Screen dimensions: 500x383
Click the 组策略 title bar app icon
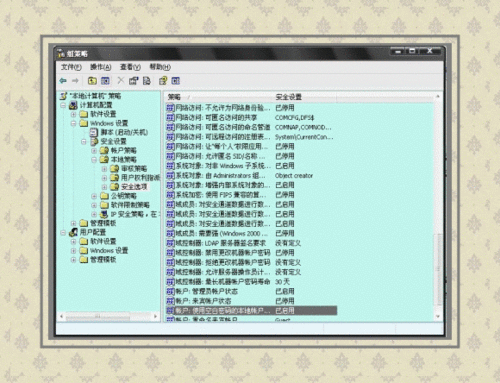coord(61,53)
